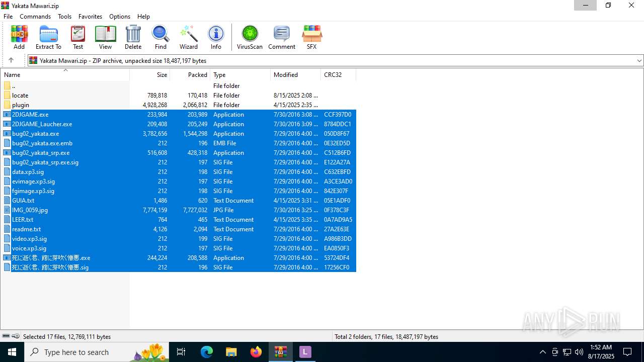Image resolution: width=644 pixels, height=362 pixels.
Task: Launch Microsoft Edge from taskbar
Action: point(207,352)
